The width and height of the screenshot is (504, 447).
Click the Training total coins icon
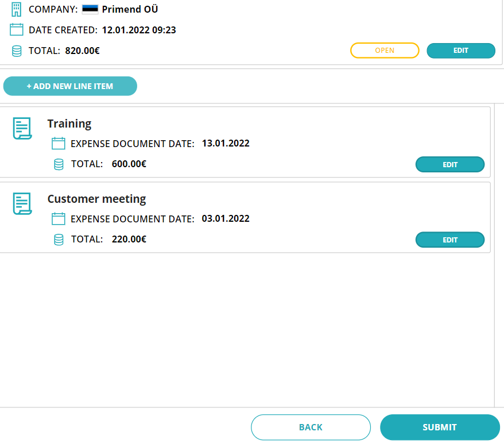pyautogui.click(x=59, y=164)
